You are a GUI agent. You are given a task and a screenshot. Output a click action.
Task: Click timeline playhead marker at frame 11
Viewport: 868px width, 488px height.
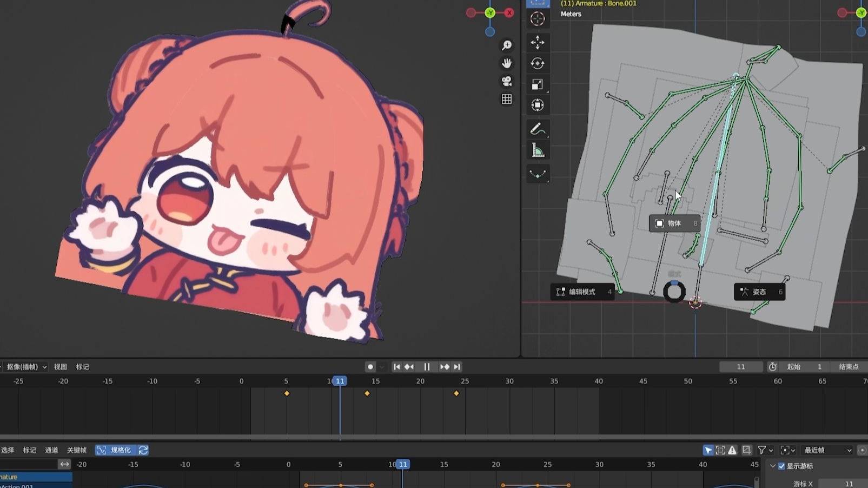340,381
